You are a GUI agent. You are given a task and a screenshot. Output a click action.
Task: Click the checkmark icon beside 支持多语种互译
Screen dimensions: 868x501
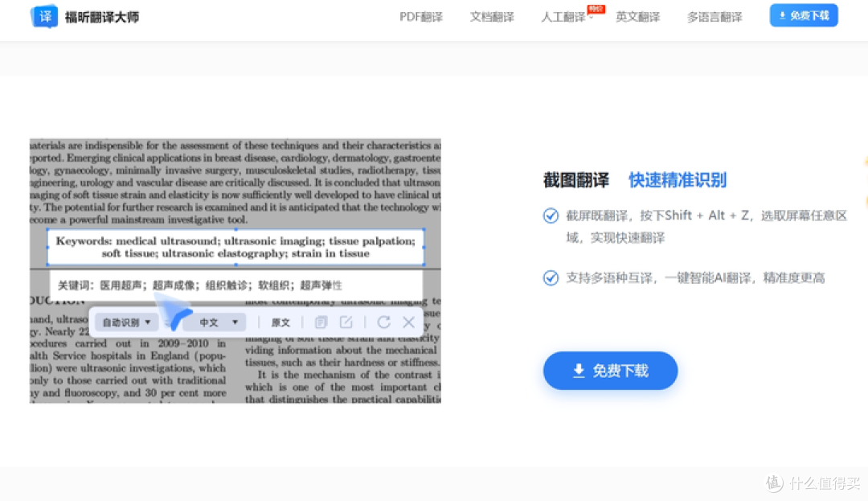(551, 277)
